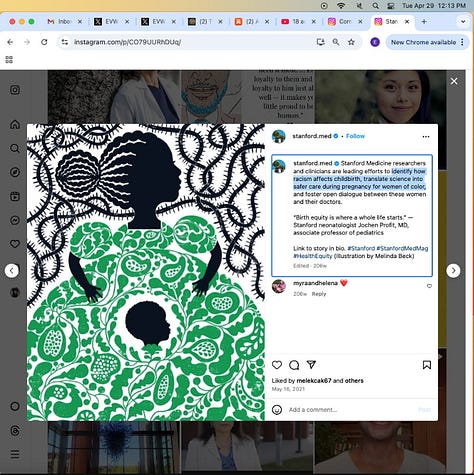Bookmark this page with star icon
The width and height of the screenshot is (474, 475).
[x=351, y=42]
